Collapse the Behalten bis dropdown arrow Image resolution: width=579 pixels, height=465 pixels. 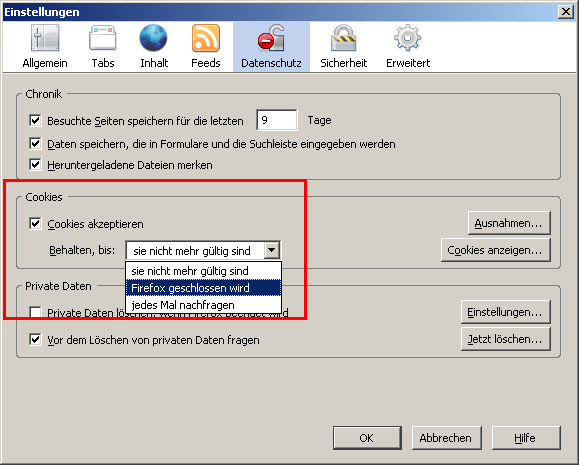[272, 250]
